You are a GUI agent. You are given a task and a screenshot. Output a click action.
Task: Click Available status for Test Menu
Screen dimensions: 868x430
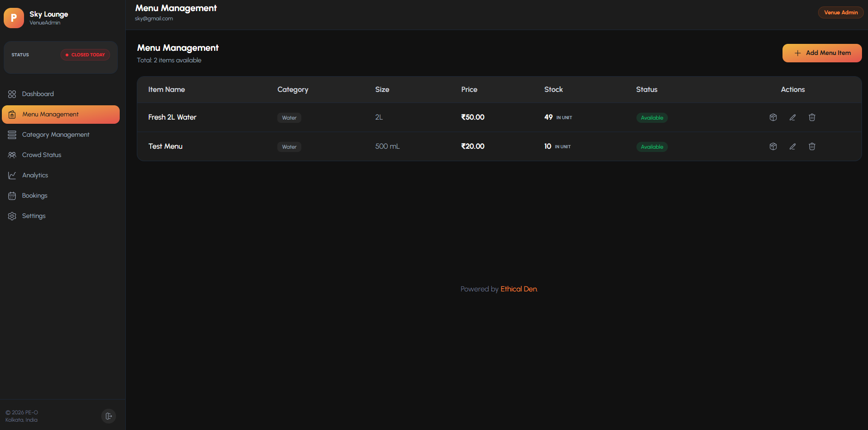(x=652, y=147)
